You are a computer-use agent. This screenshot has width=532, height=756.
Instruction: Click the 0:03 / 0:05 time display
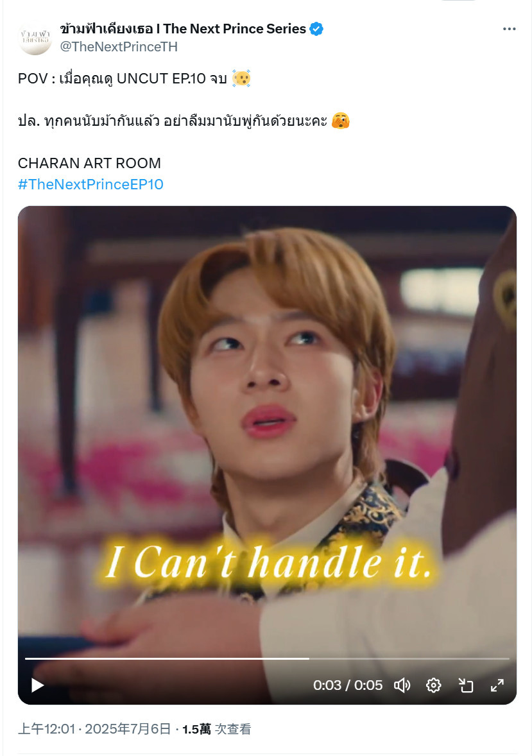point(348,685)
